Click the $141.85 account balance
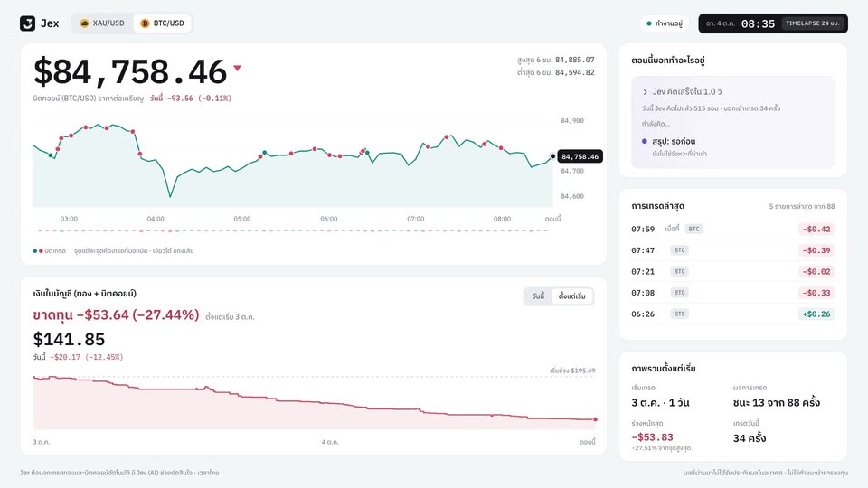Screen dimensions: 868x488 pyautogui.click(x=69, y=339)
